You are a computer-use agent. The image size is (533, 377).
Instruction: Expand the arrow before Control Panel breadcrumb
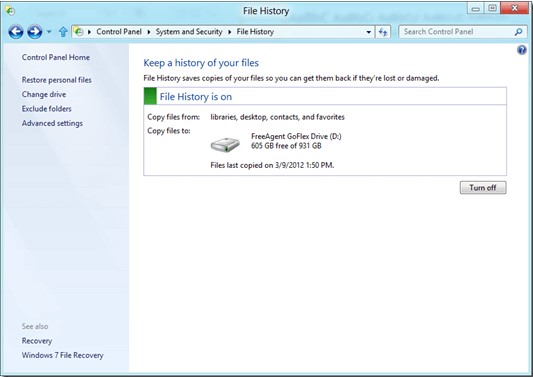(x=89, y=32)
